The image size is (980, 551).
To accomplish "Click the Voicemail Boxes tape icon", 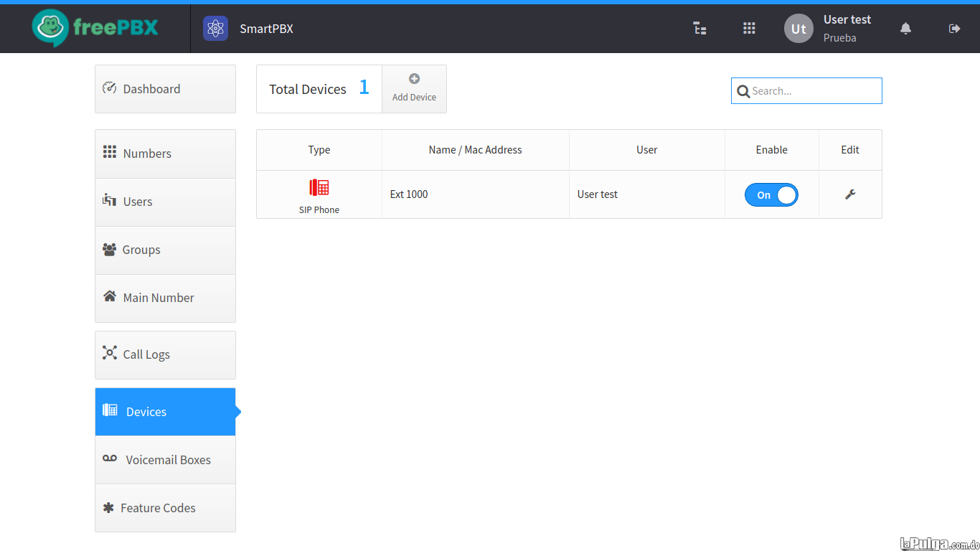I will coord(110,458).
